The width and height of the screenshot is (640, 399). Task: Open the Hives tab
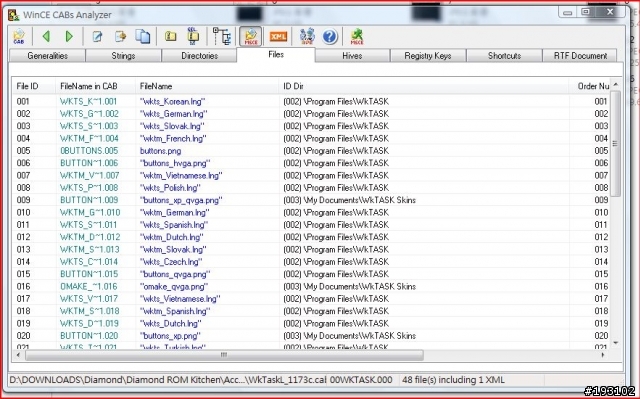pos(352,56)
